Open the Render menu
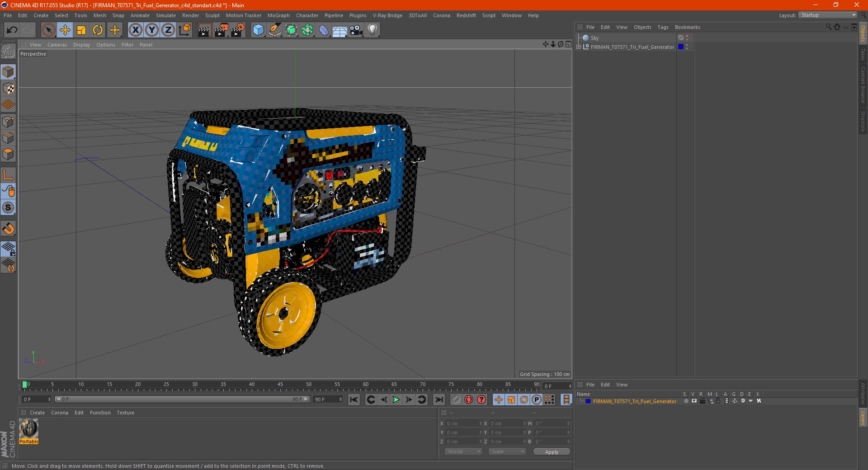 pyautogui.click(x=190, y=15)
